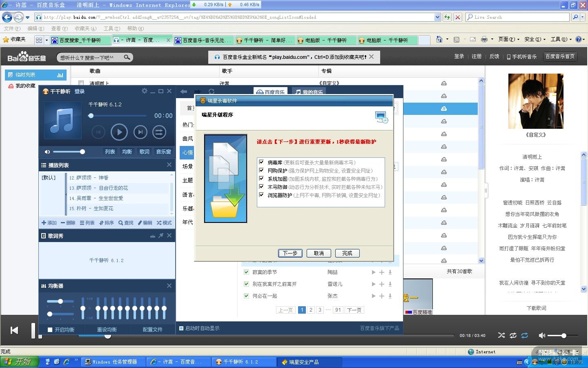Click 重设均衡 to reset equalizer

click(x=107, y=330)
